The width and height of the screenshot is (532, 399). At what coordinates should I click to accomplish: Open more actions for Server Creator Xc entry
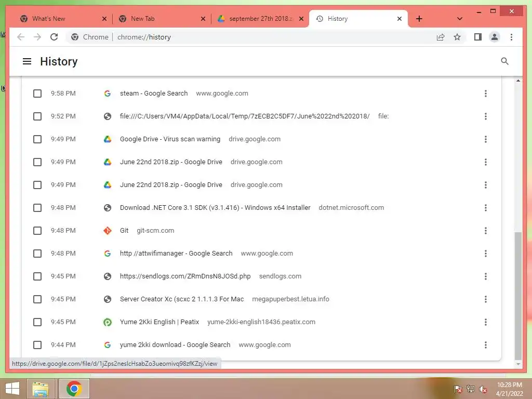(x=486, y=299)
